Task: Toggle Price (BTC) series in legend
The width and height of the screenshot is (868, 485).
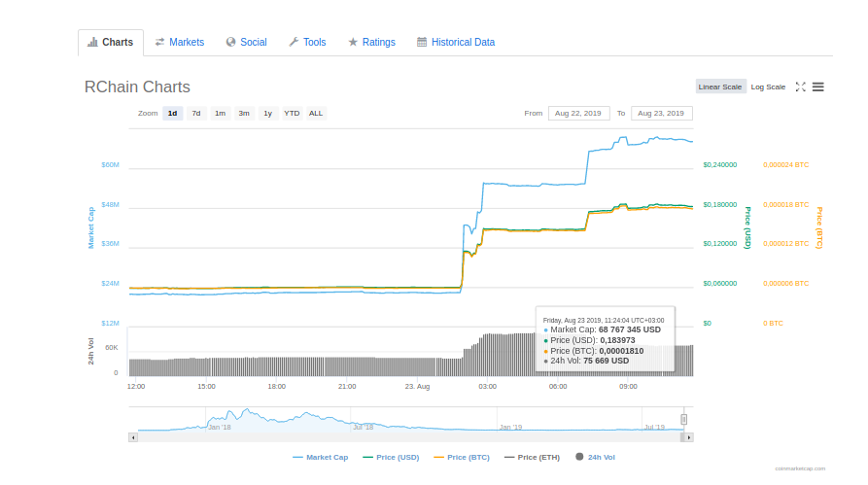Action: 462,458
